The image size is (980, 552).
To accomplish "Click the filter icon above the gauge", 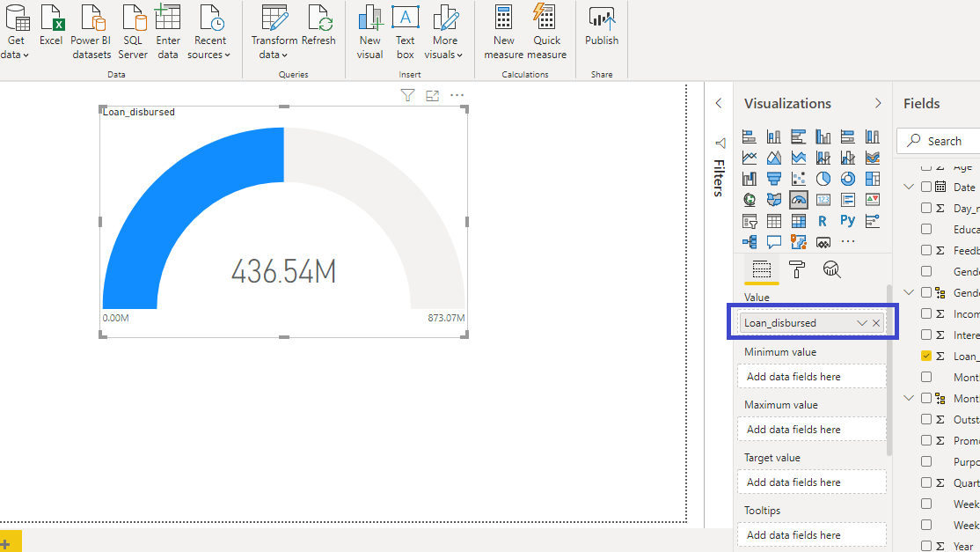I will tap(407, 95).
